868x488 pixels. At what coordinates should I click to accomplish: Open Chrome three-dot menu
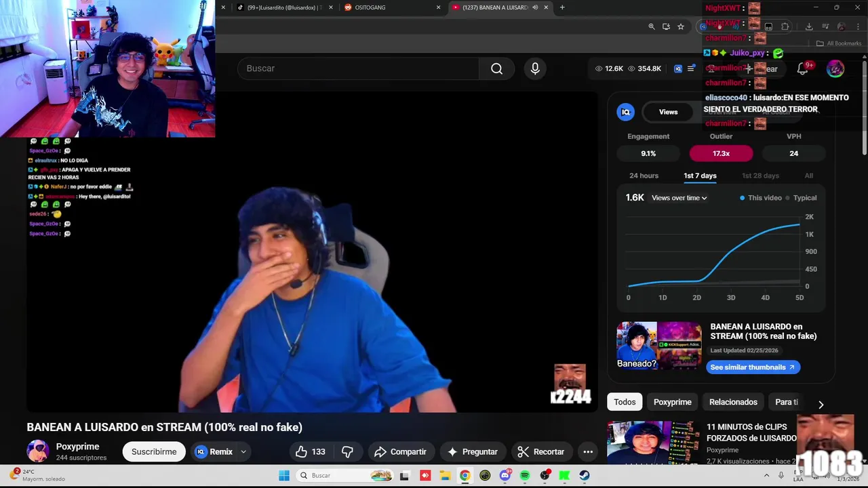click(858, 26)
